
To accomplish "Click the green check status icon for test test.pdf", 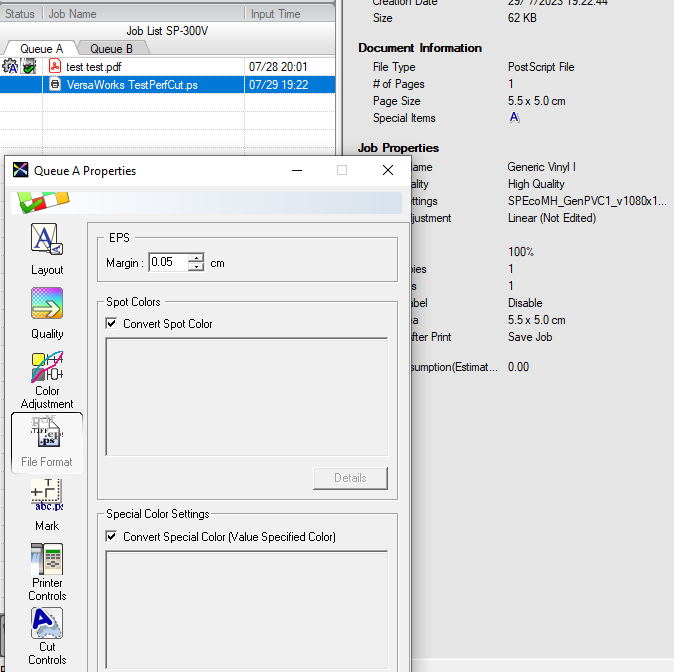I will 29,67.
